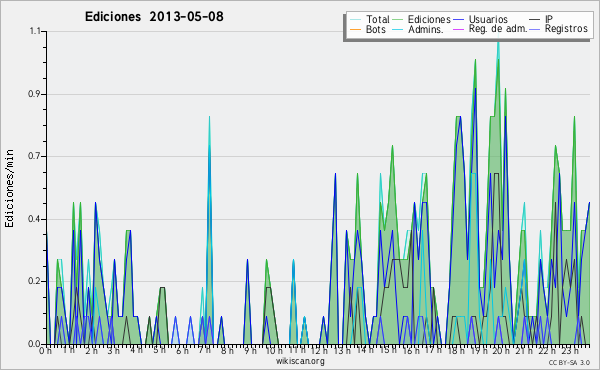Screen dimensions: 600x370
Task: Select the Admins. legend entry
Action: pos(419,29)
